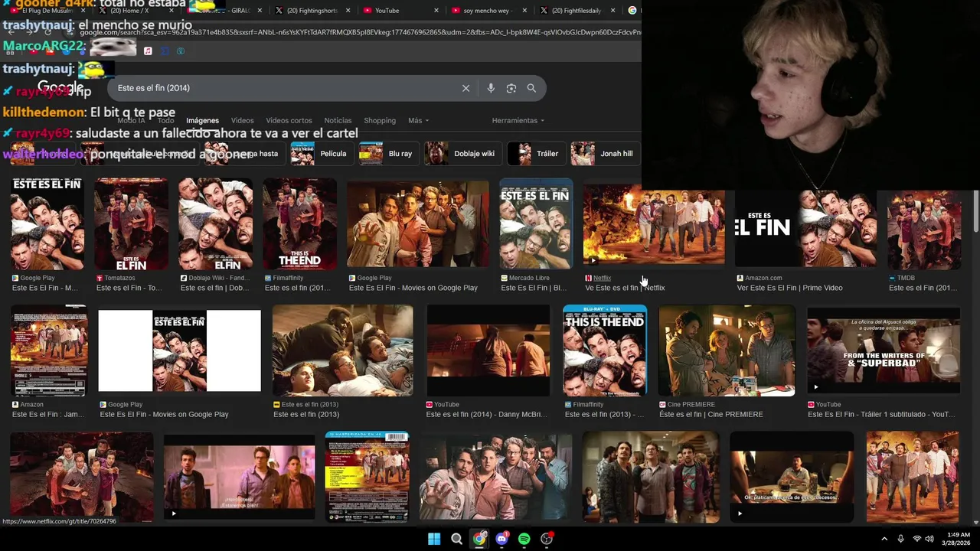Viewport: 980px width, 551px height.
Task: Submit search with magnifier icon
Action: point(531,88)
